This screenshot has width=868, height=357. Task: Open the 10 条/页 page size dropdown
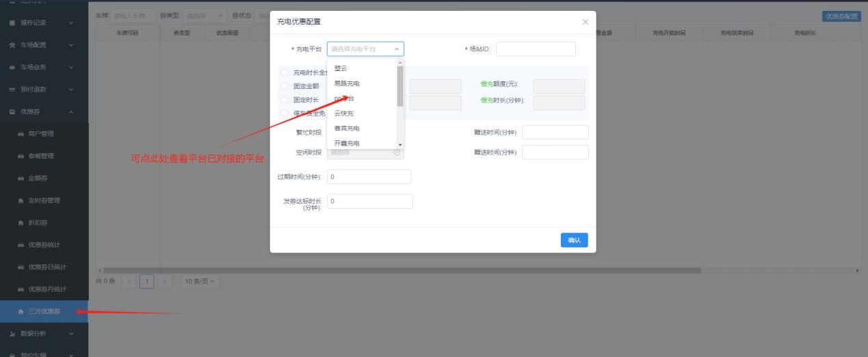(200, 281)
